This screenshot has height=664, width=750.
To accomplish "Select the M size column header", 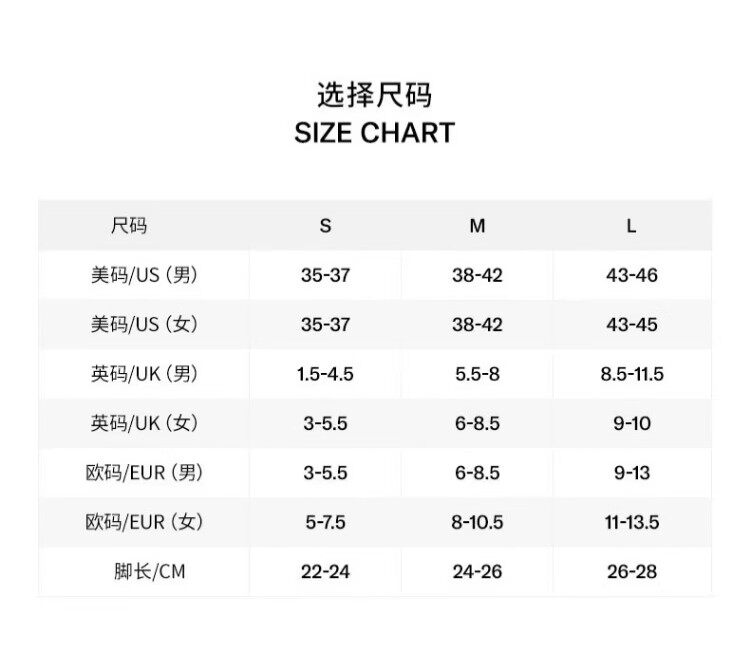I will 477,226.
